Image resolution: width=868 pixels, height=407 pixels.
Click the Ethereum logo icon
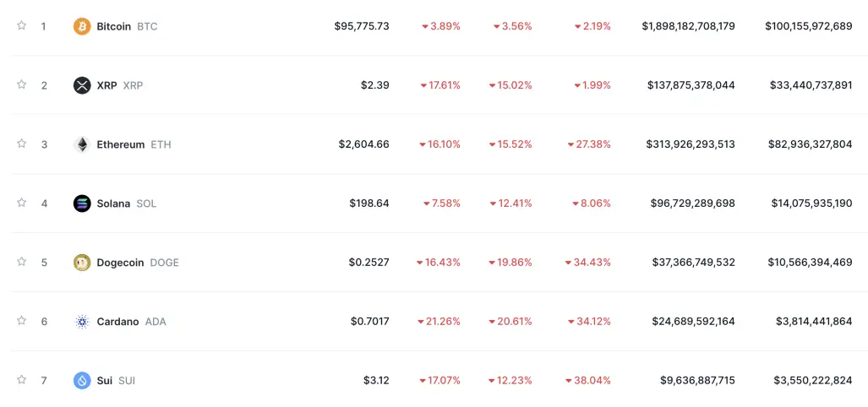click(x=82, y=144)
